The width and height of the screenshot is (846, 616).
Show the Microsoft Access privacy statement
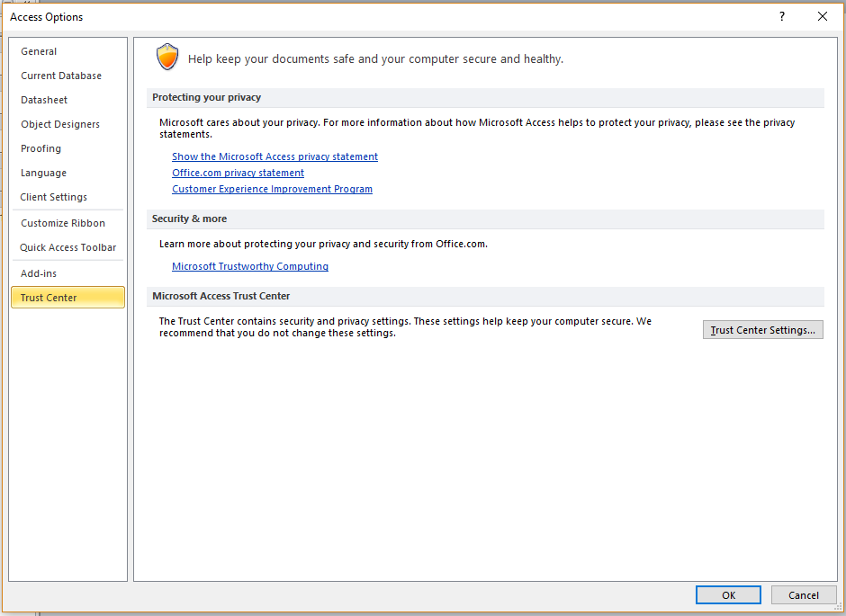tap(274, 156)
